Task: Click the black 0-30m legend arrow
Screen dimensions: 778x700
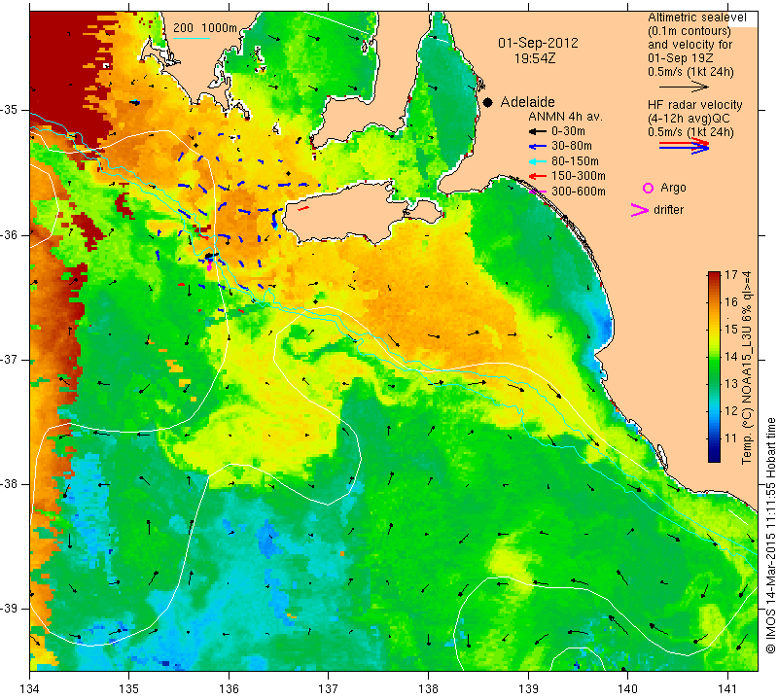Action: click(537, 132)
